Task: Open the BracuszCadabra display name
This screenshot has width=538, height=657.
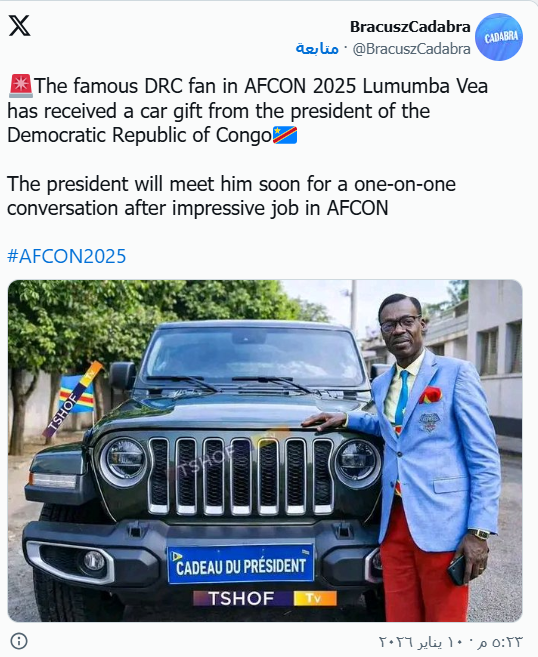Action: point(410,27)
